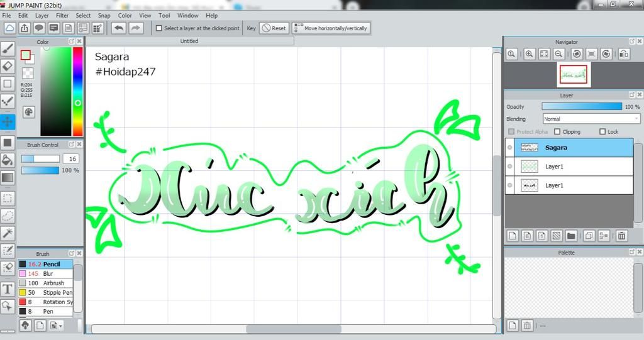Click the flip view icon in Navigator
The image size is (644, 340).
pos(624,54)
